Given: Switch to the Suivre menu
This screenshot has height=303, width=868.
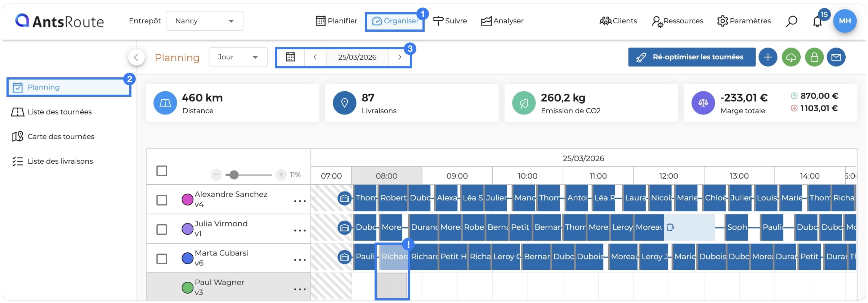Looking at the screenshot, I should click(x=450, y=21).
